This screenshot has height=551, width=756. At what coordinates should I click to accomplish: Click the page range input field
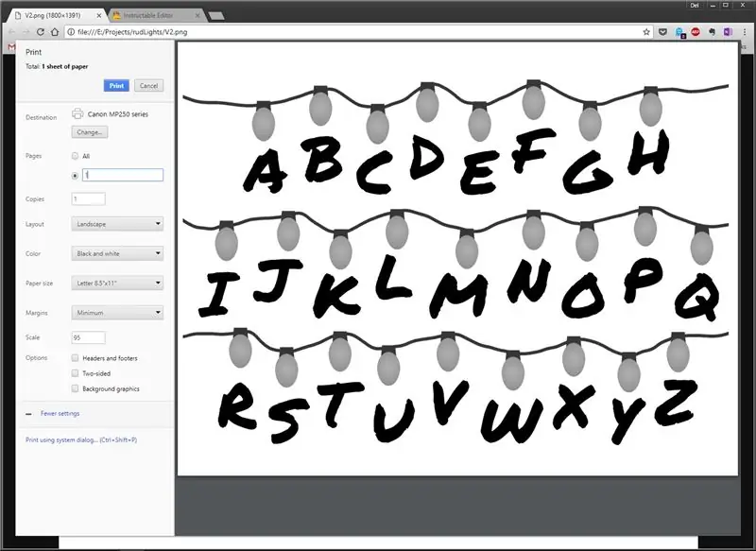123,175
